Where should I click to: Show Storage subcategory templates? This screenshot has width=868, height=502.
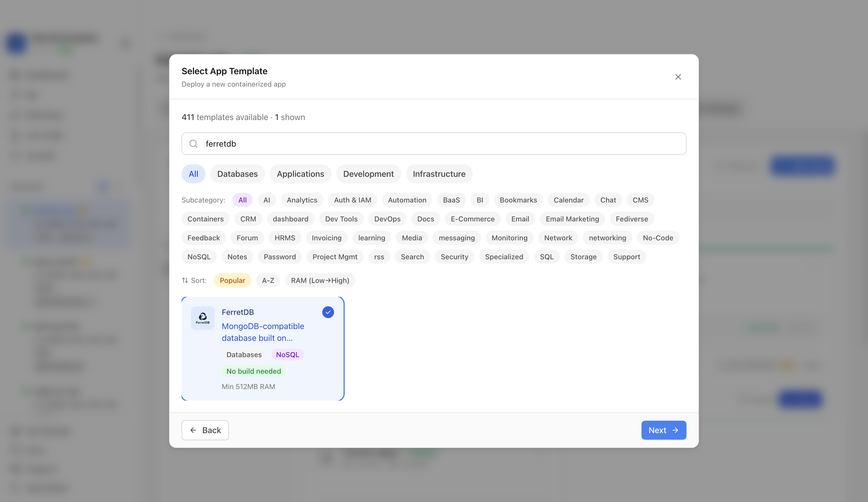[x=583, y=257]
